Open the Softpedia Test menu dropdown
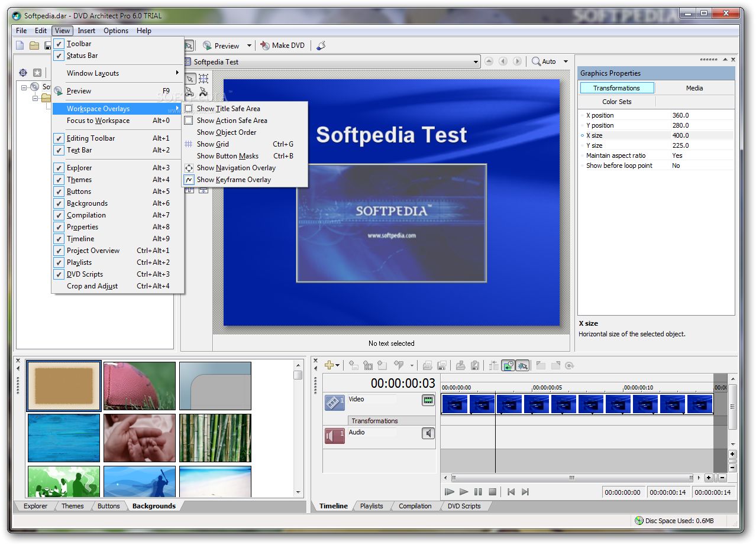756x545 pixels. coord(476,62)
